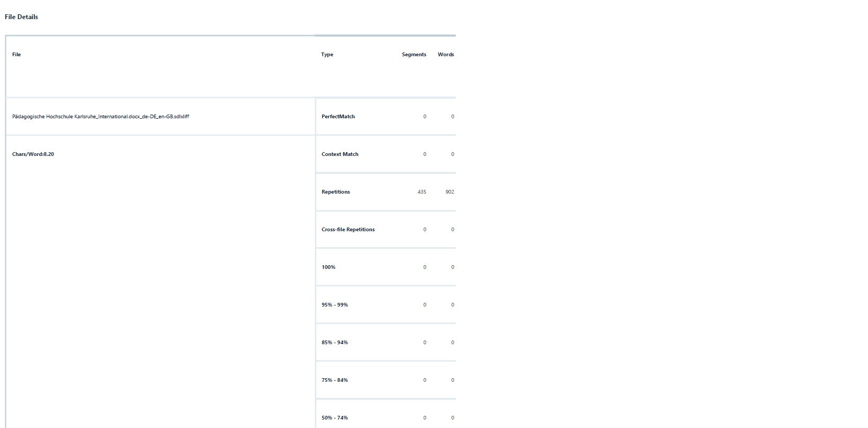The image size is (868, 428).
Task: Select the 95% - 99% segments count 0
Action: [424, 305]
